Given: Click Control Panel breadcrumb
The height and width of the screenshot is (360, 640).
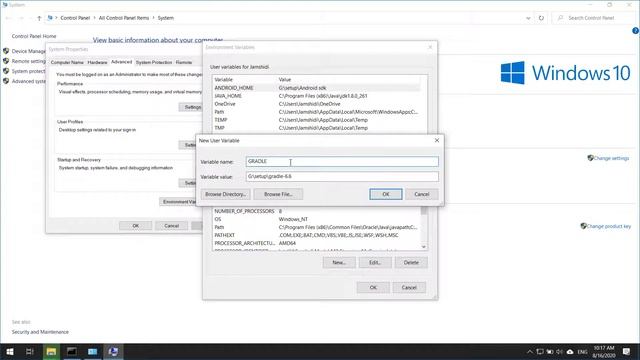Looking at the screenshot, I should click(x=75, y=18).
